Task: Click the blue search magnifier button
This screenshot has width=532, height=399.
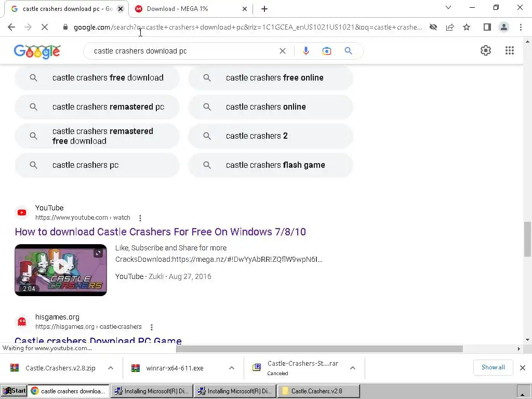Action: pos(348,51)
